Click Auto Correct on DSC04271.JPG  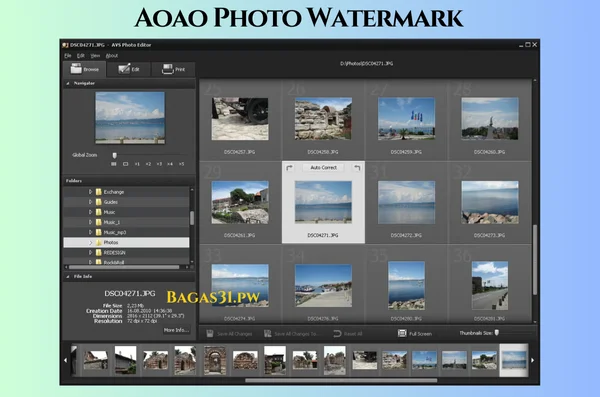click(x=323, y=168)
